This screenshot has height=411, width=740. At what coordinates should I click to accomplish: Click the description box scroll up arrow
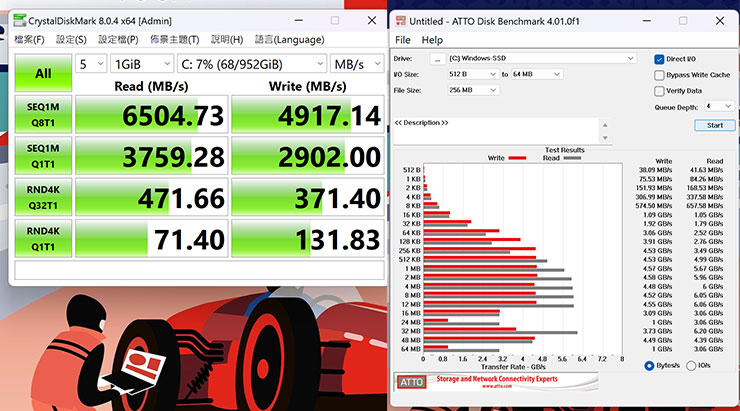(605, 125)
